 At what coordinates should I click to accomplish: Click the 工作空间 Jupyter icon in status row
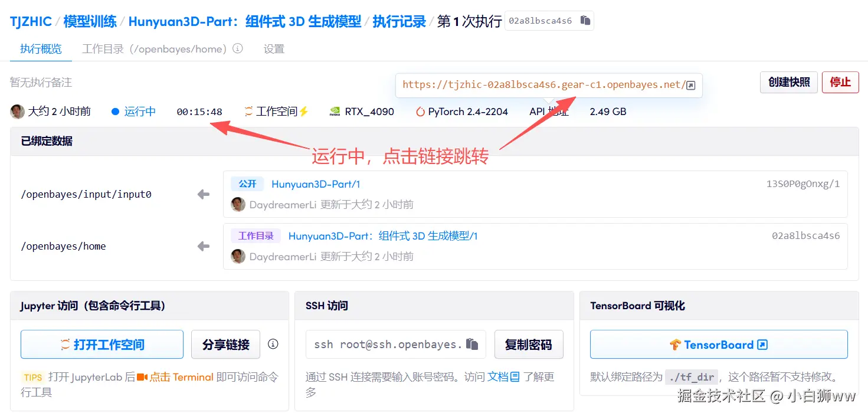pos(248,111)
